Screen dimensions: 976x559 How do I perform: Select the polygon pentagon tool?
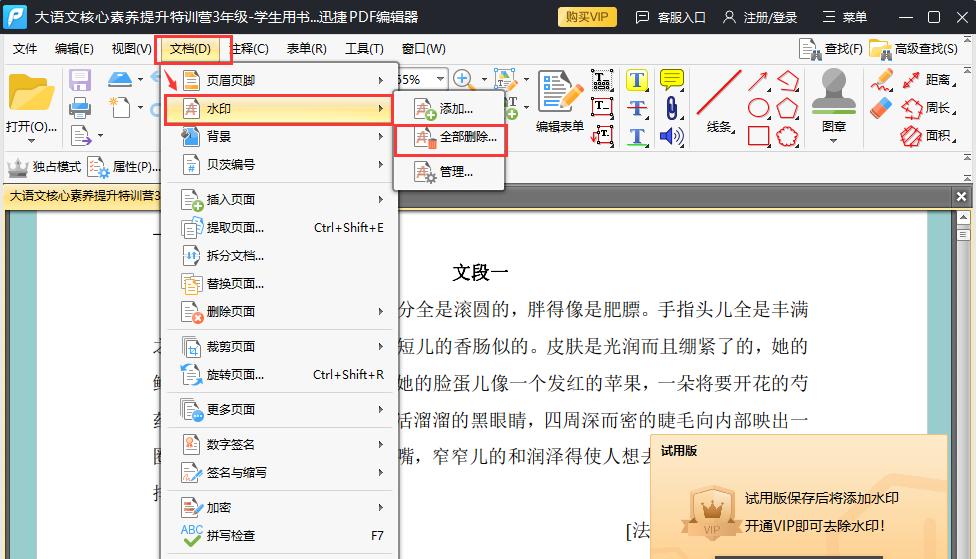(787, 108)
